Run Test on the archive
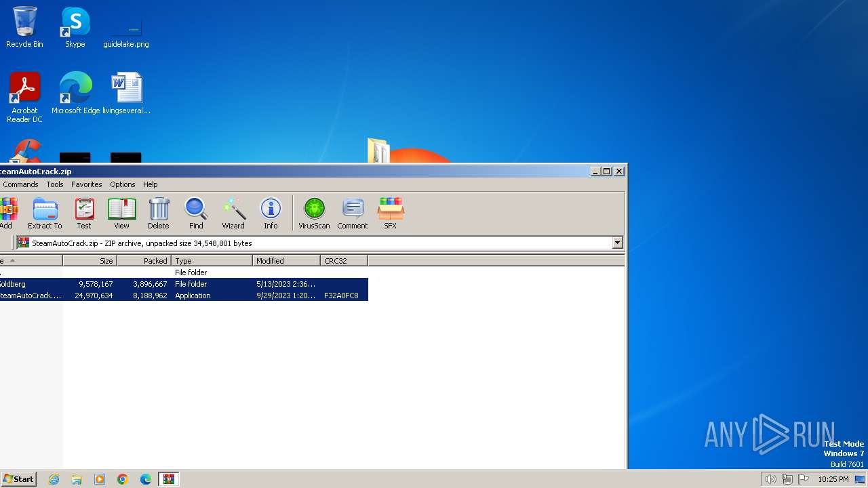Image resolution: width=868 pixels, height=488 pixels. tap(84, 213)
